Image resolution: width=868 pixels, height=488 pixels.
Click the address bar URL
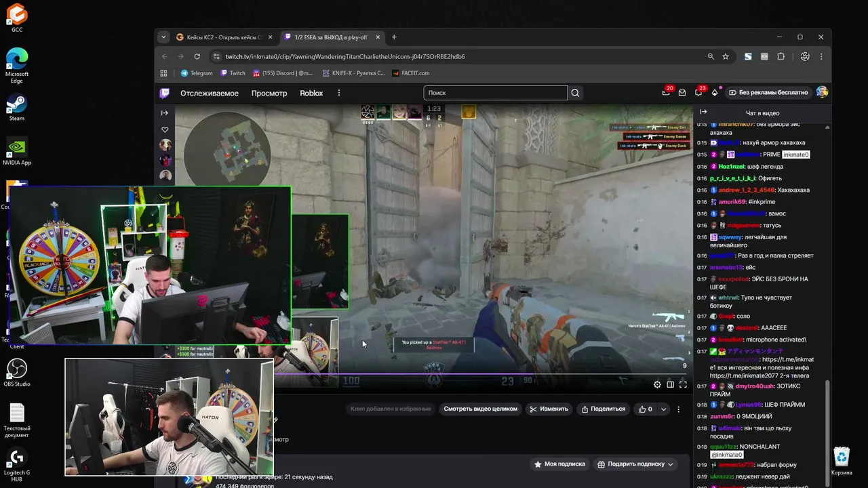tap(345, 57)
